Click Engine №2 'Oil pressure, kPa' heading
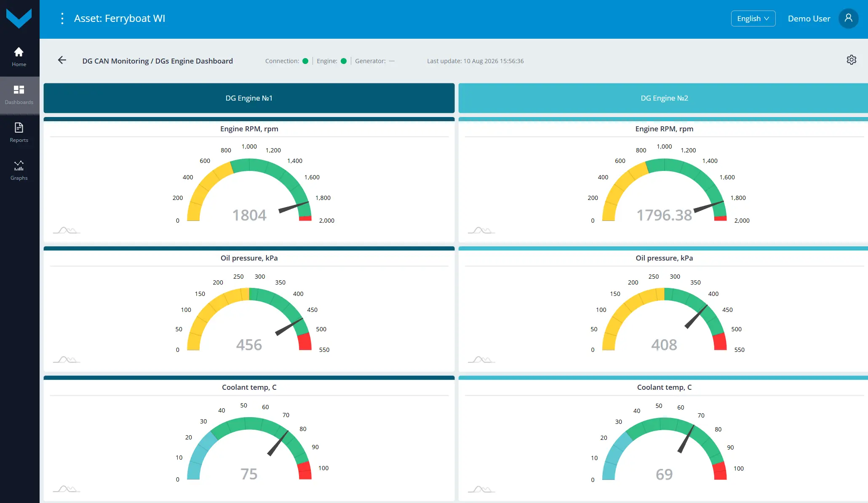Screen dimensions: 868x503 [664, 258]
